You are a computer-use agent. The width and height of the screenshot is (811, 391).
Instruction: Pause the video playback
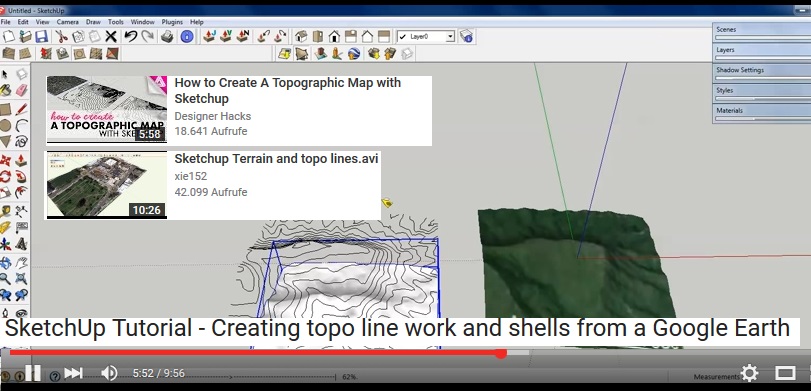point(33,373)
